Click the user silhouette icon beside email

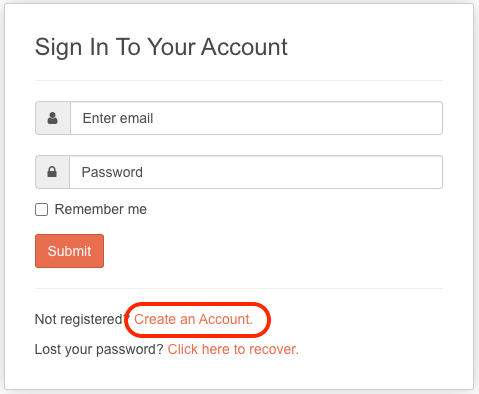(52, 118)
